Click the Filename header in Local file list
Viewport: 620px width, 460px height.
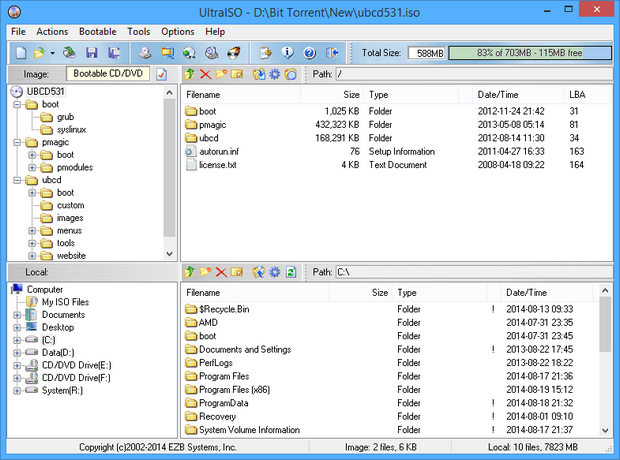click(x=255, y=293)
